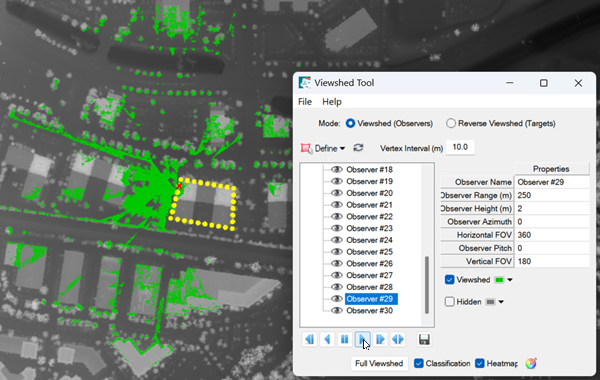The width and height of the screenshot is (600, 380).
Task: Edit the Observer Height value 2
Action: [552, 209]
